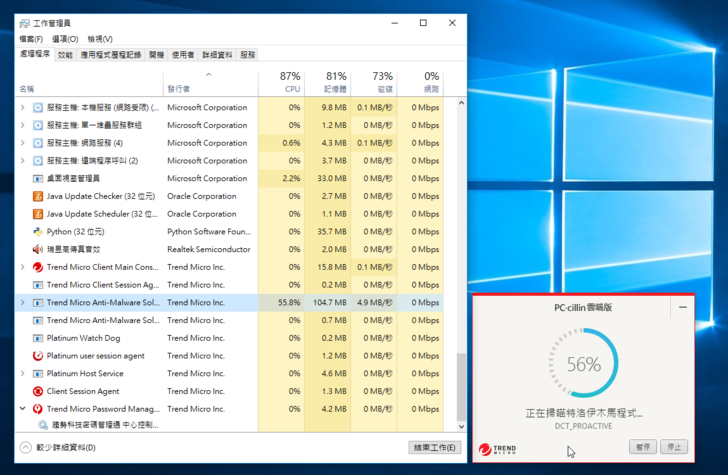Click the Trend Micro Client Main Console icon

click(x=38, y=267)
